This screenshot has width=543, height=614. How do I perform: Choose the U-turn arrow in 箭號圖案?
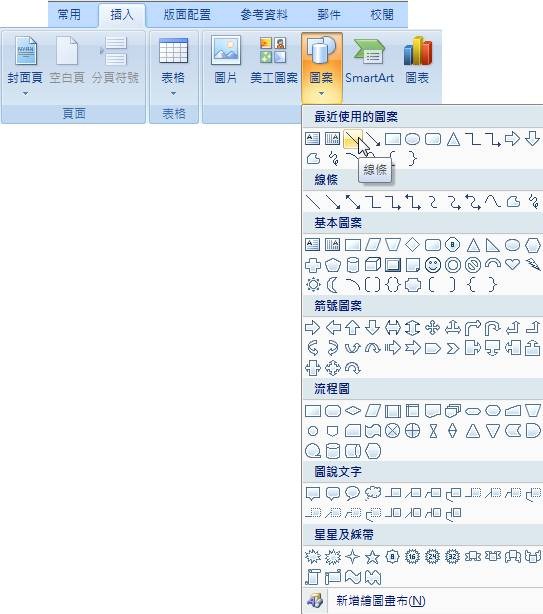(492, 328)
